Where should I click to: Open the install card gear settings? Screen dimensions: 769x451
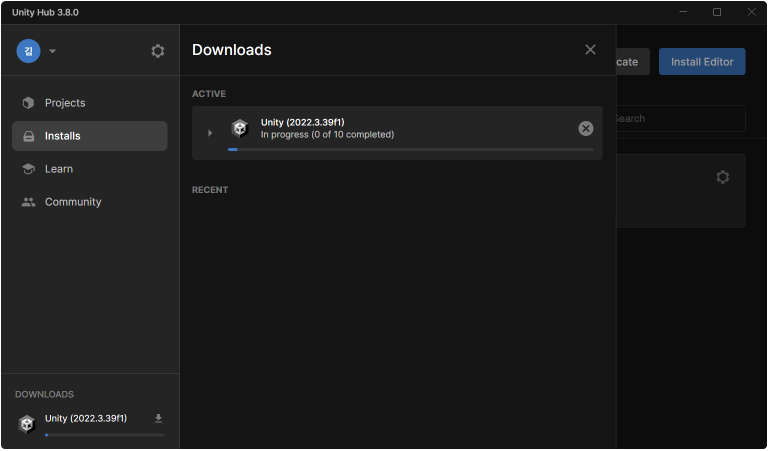(722, 177)
